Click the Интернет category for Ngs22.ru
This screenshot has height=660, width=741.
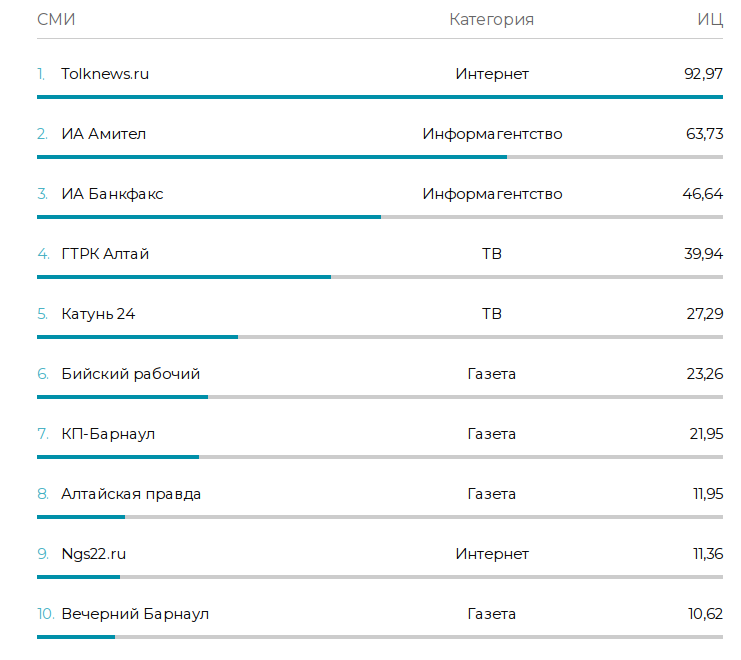pyautogui.click(x=492, y=554)
